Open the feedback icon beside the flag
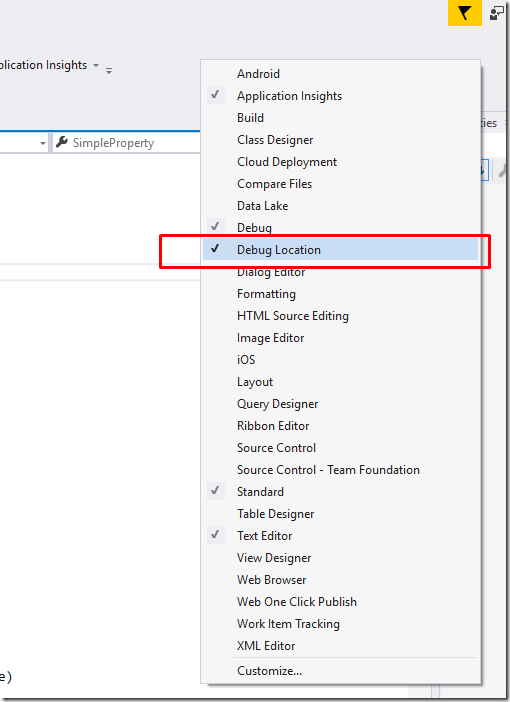Image resolution: width=510 pixels, height=702 pixels. pyautogui.click(x=497, y=13)
